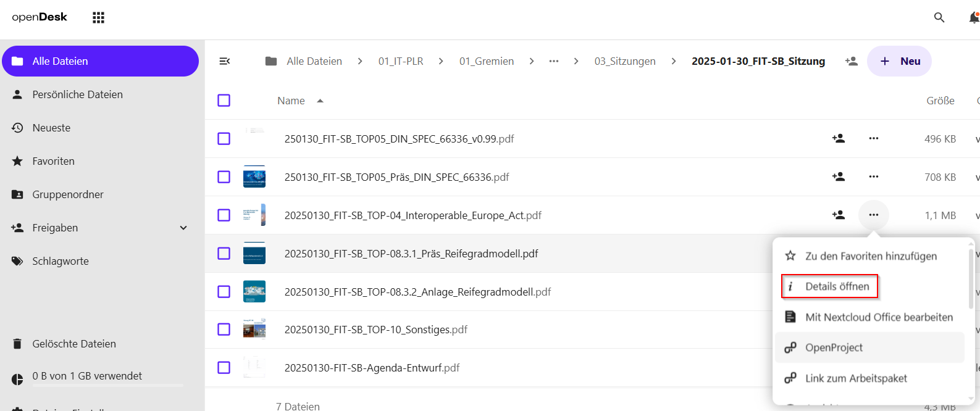Click the context menu scrollbar
980x411 pixels.
point(971,279)
